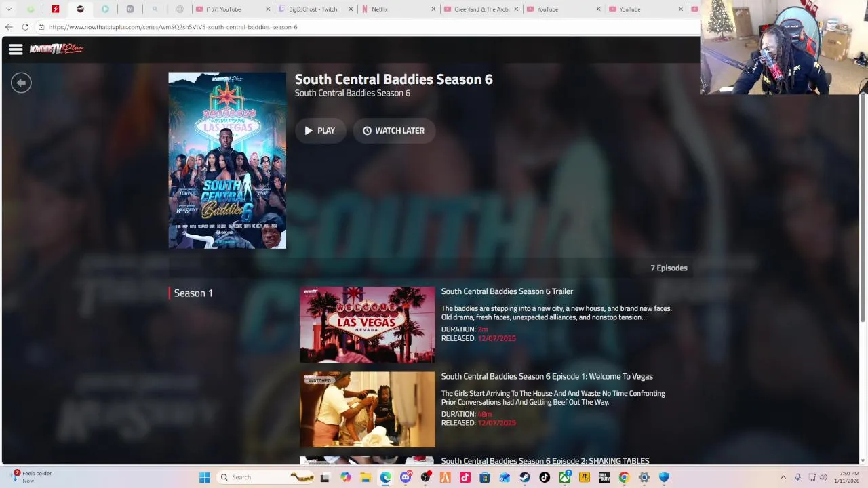Switch to the BigDJGhost Twitch tab
The width and height of the screenshot is (868, 488).
(315, 9)
